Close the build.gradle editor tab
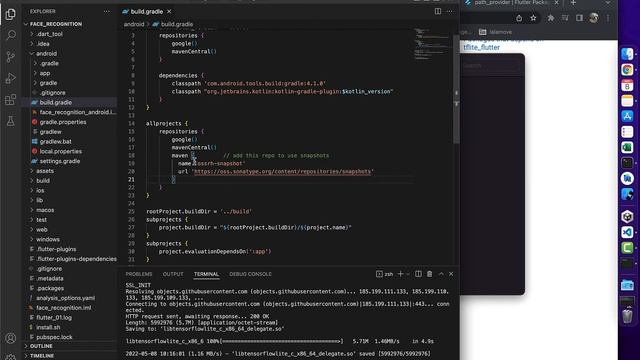Image resolution: width=640 pixels, height=360 pixels. click(169, 11)
